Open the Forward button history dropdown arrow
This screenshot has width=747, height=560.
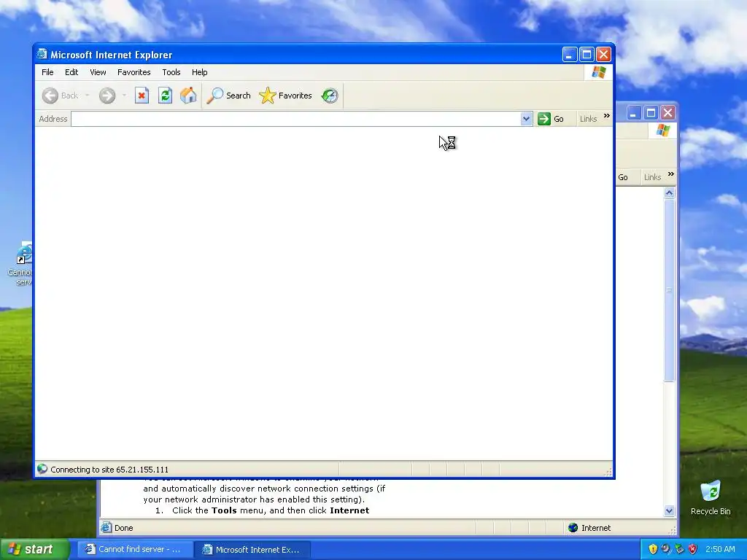[x=124, y=96]
